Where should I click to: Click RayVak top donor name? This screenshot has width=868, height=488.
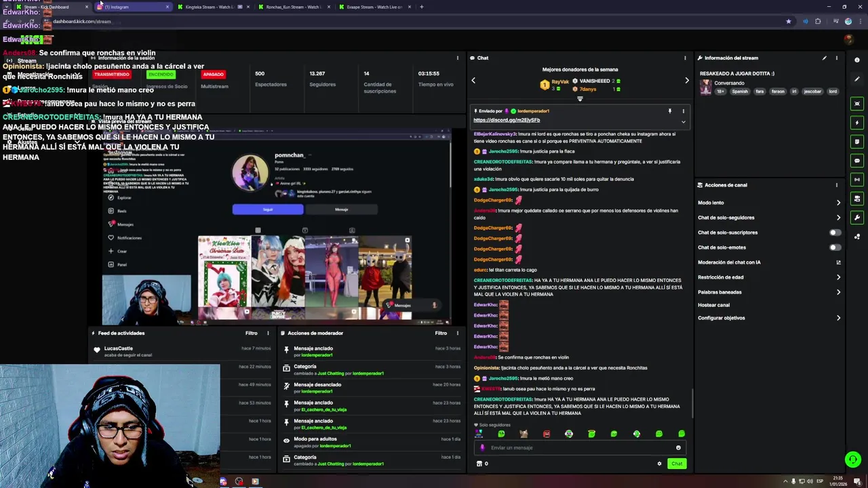point(560,81)
